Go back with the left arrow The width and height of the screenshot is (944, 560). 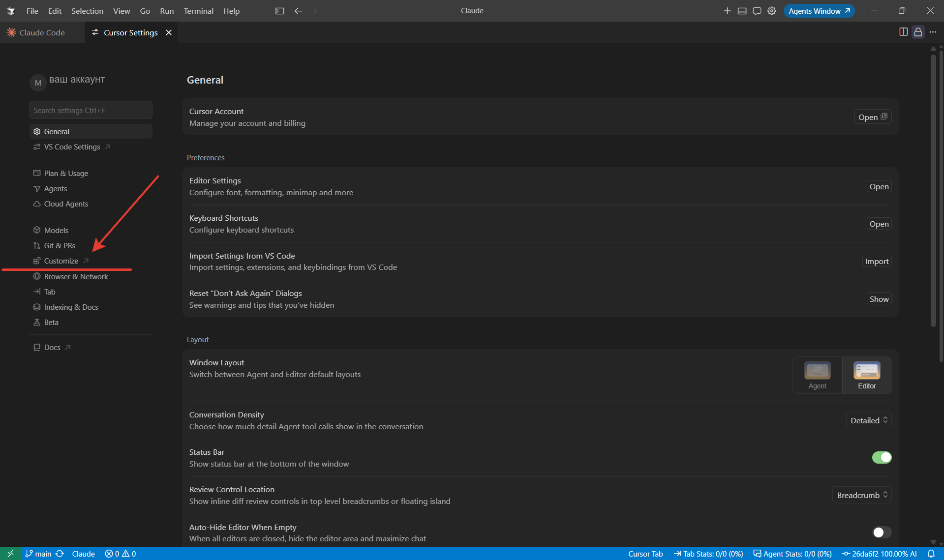(x=298, y=11)
